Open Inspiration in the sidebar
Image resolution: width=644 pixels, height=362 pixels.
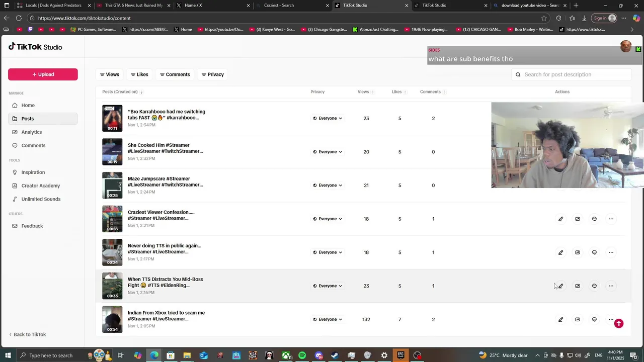point(43,172)
